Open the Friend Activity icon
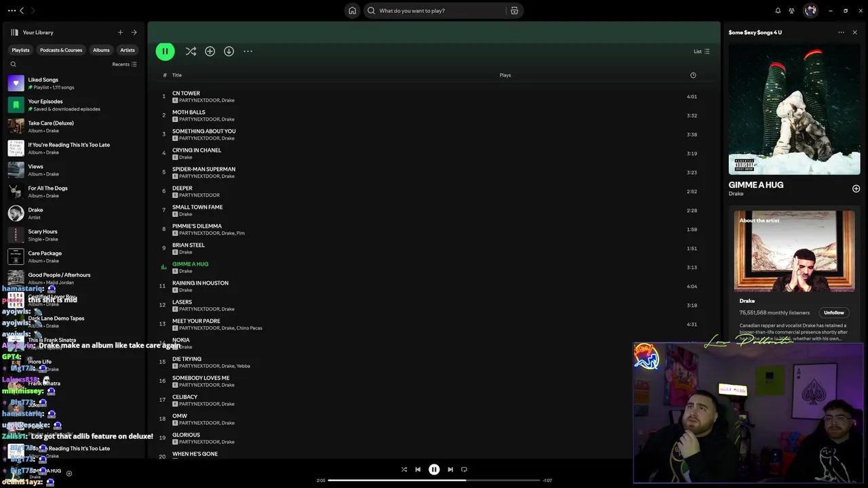The image size is (868, 488). 791,10
